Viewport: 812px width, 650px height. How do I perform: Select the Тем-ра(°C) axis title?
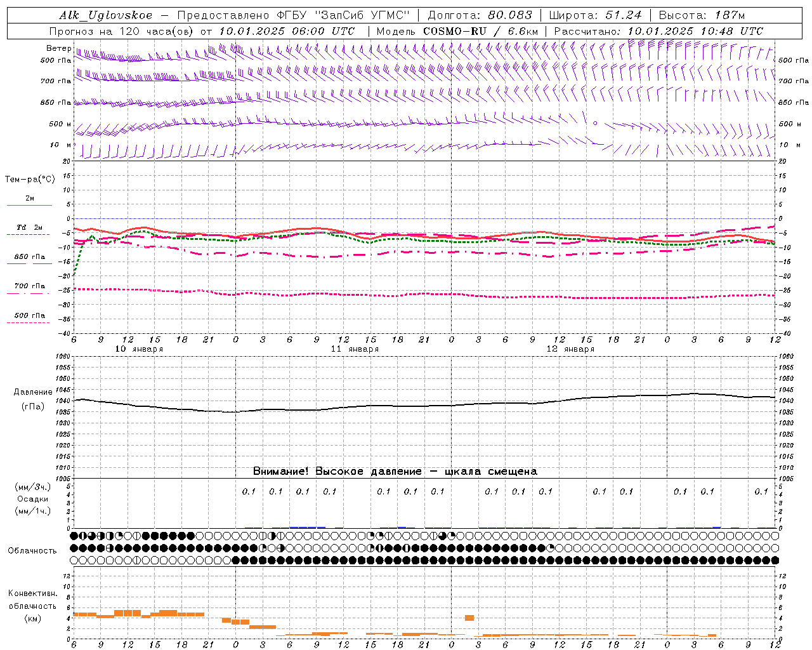point(30,180)
